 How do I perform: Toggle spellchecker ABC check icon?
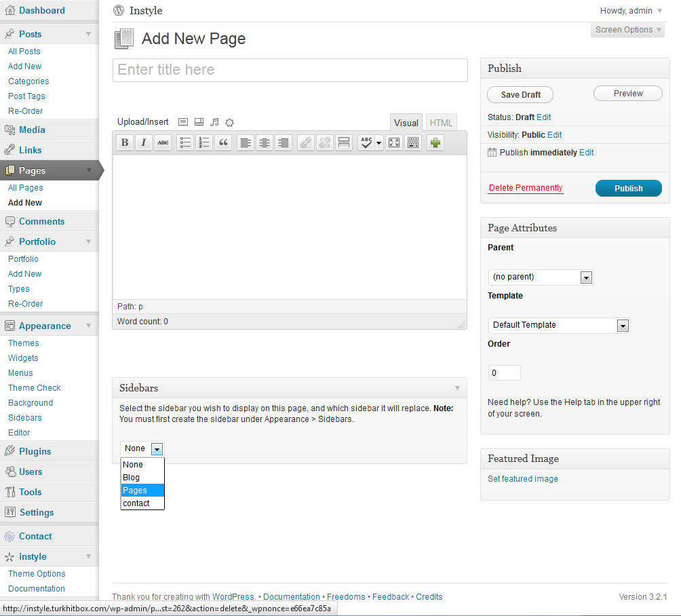[366, 142]
